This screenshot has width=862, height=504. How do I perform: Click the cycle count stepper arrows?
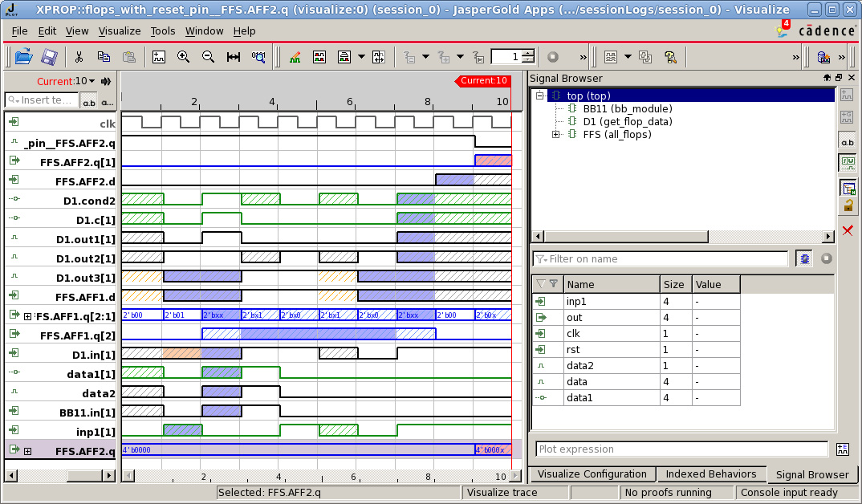528,57
